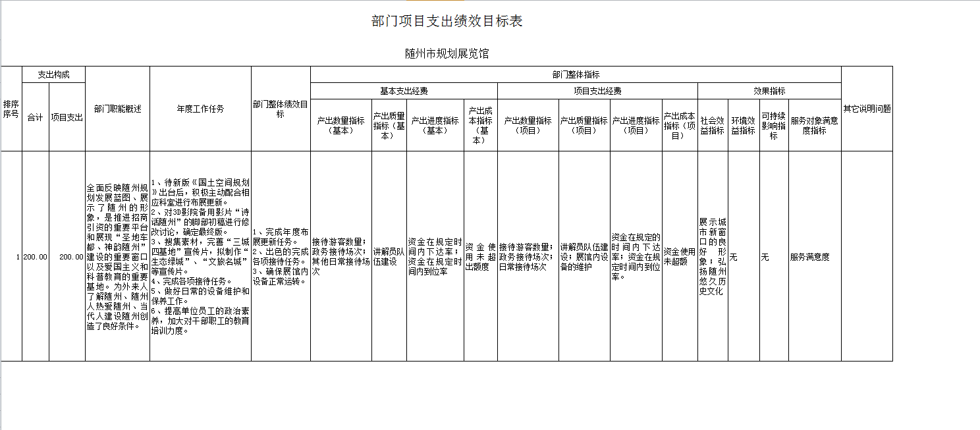Click the cell starting 完成年度布展更新任务
980x430 pixels.
281,256
